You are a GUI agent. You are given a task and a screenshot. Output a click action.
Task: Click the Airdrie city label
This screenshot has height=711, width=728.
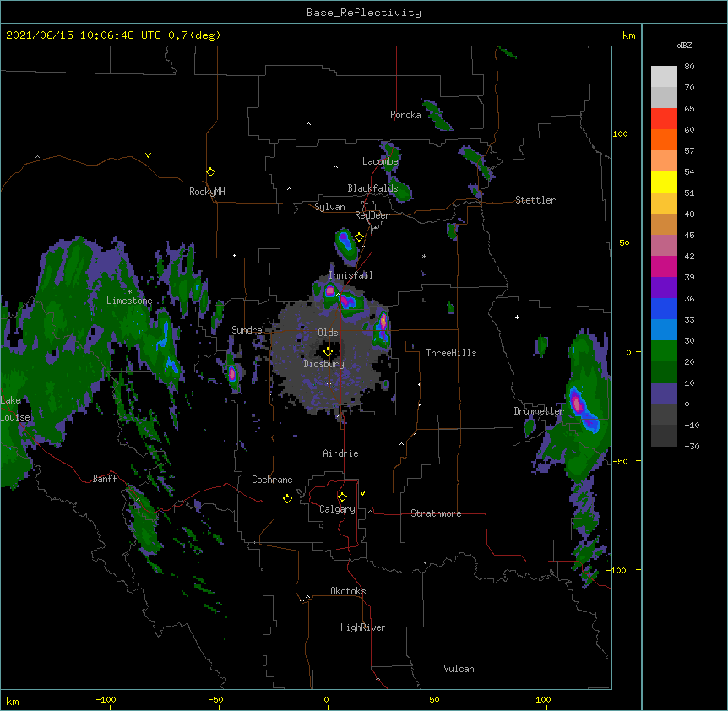coord(340,453)
